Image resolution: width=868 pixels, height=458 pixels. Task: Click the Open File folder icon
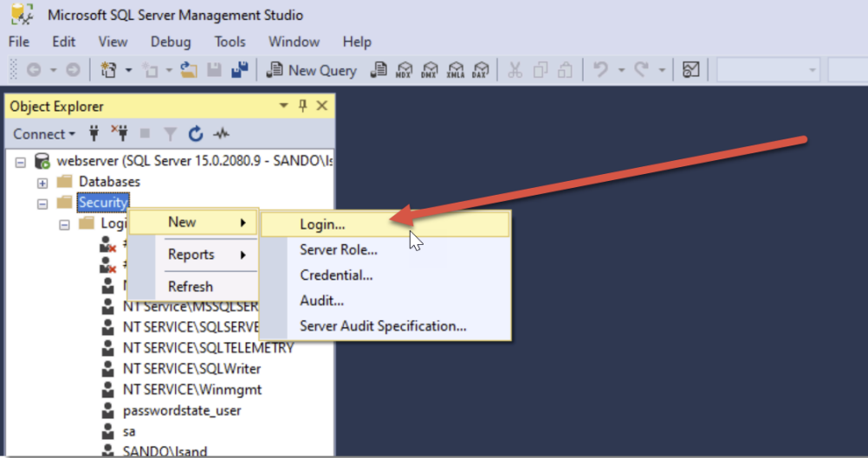point(189,69)
